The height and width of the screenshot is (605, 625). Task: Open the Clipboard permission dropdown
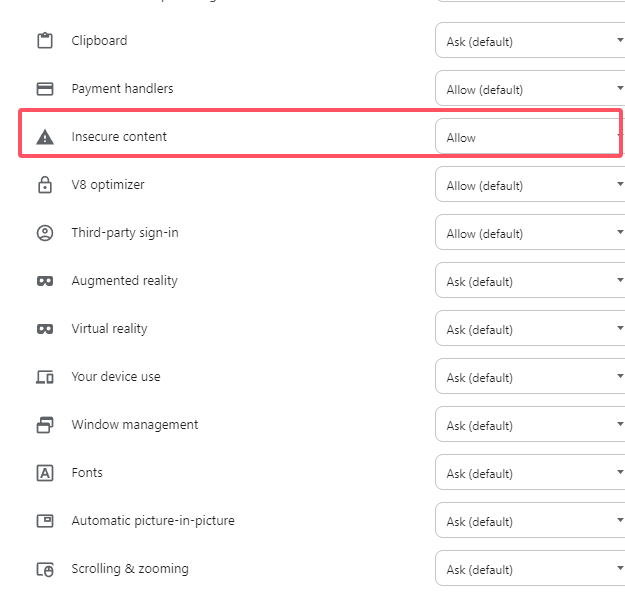click(530, 41)
